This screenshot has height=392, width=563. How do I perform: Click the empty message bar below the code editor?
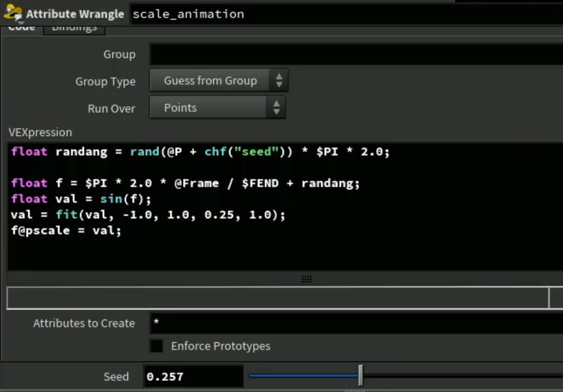click(278, 298)
